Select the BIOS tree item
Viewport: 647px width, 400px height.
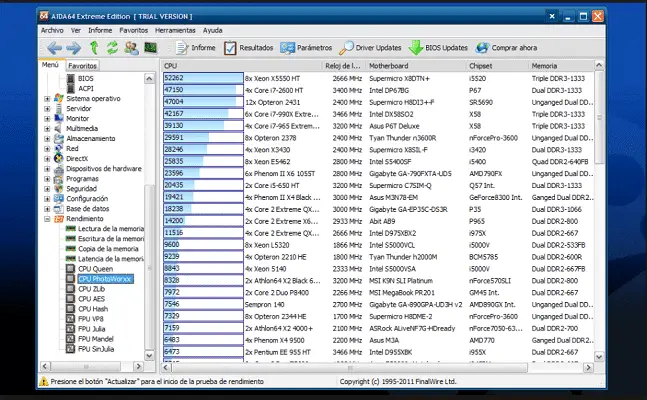(x=85, y=78)
